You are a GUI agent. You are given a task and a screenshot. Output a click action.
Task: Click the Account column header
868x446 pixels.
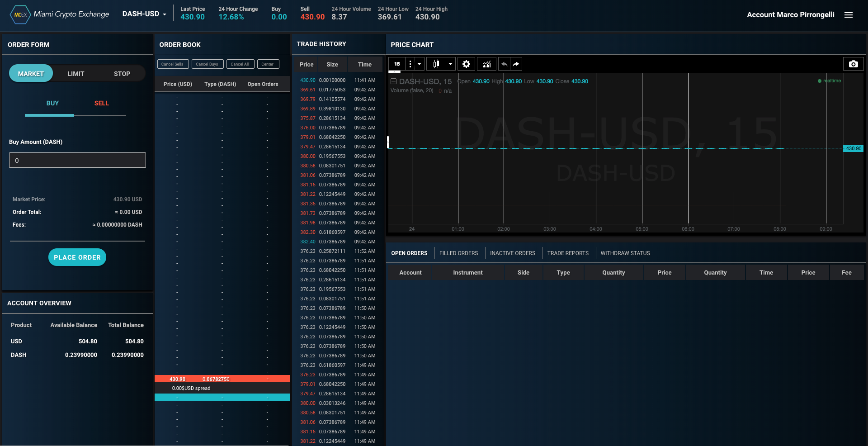point(410,273)
